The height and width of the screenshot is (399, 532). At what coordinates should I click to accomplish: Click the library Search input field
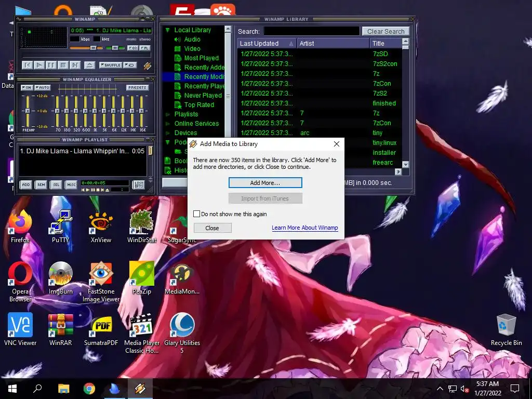312,31
